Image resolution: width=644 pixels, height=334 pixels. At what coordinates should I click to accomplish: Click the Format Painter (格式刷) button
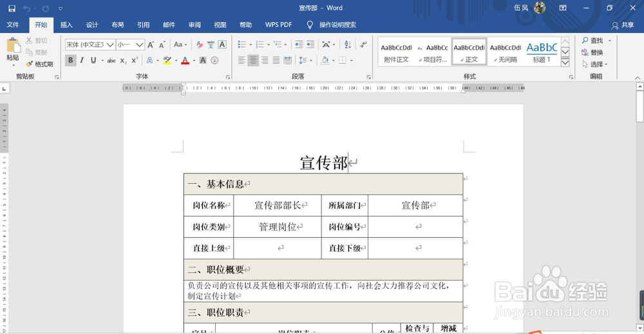39,64
